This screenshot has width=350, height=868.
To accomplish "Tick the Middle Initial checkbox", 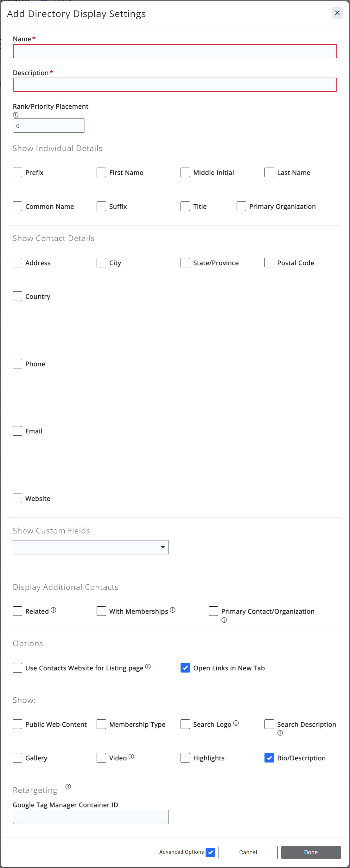I will (x=185, y=172).
